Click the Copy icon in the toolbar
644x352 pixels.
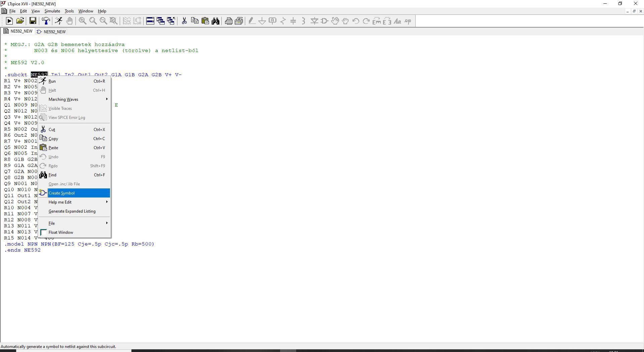click(x=195, y=21)
